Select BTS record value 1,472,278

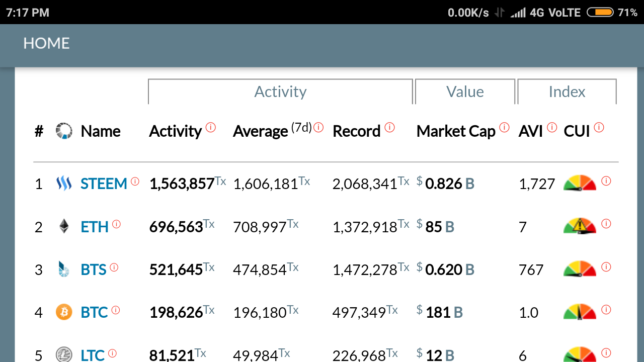[x=365, y=270]
